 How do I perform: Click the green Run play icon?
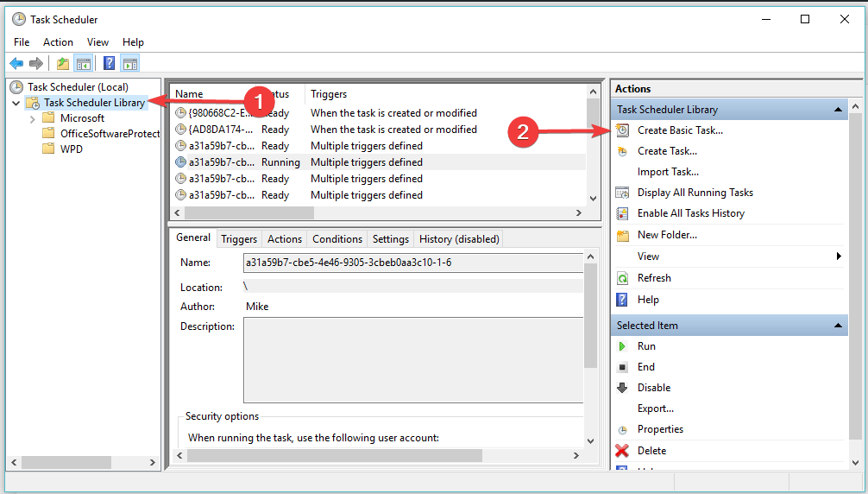(x=622, y=346)
